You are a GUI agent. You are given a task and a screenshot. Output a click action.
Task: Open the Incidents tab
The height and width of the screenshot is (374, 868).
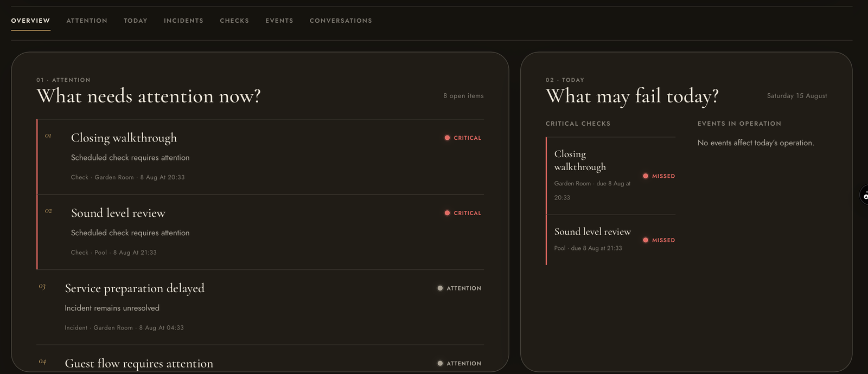(183, 21)
